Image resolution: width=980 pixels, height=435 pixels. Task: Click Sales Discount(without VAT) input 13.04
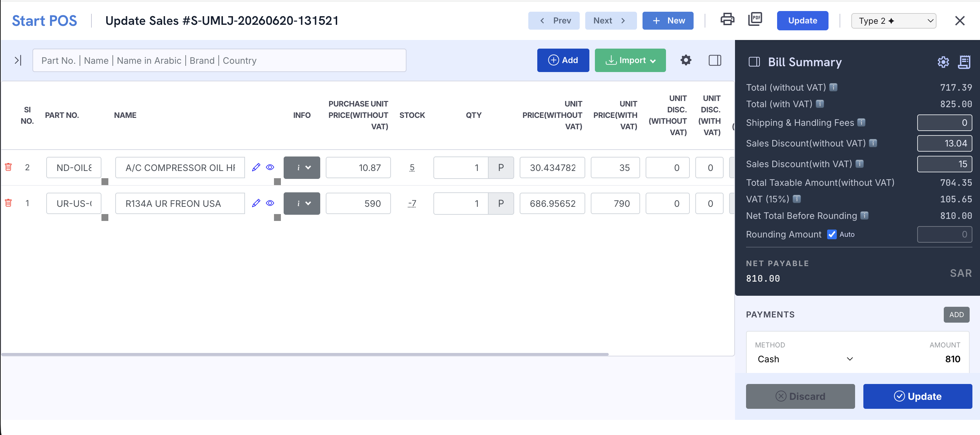[x=944, y=143]
